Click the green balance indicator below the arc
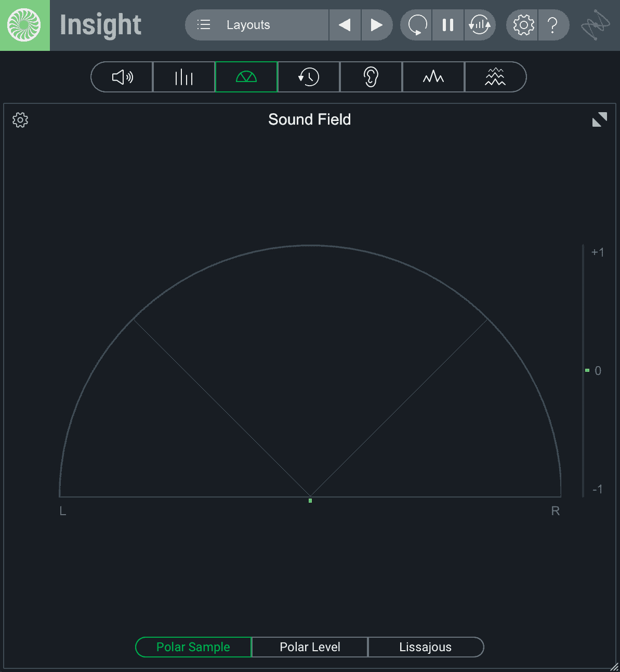 click(310, 501)
